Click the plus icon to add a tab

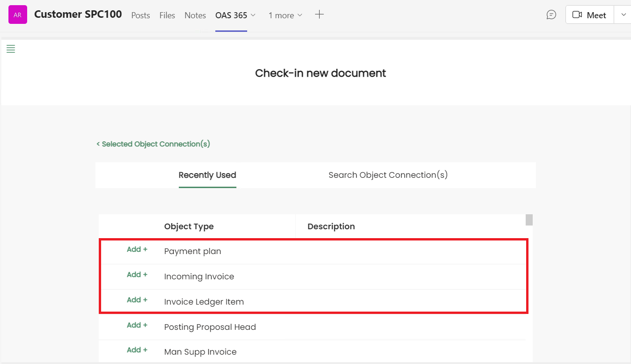tap(319, 15)
